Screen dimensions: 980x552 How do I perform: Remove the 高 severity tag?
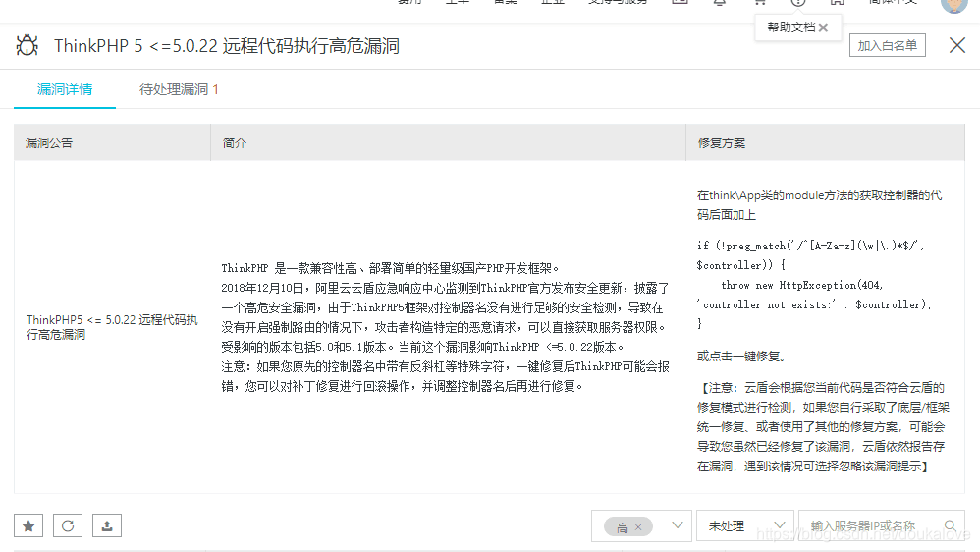[x=638, y=527]
